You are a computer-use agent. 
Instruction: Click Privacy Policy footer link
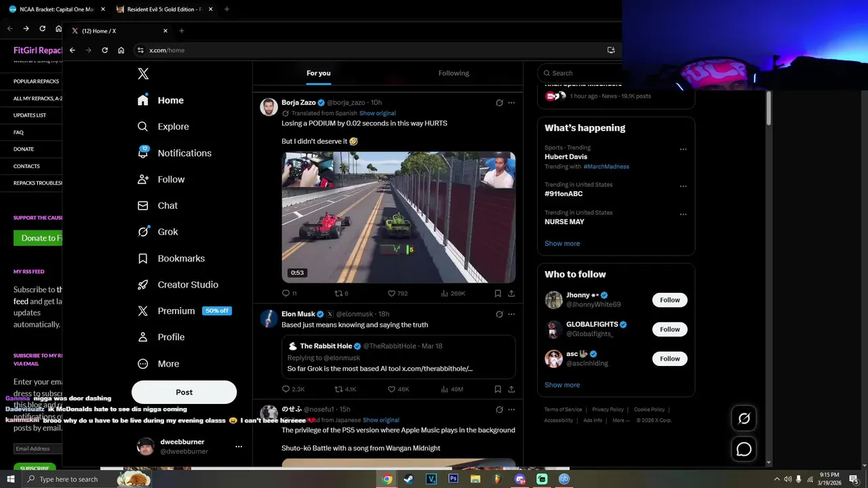tap(608, 409)
